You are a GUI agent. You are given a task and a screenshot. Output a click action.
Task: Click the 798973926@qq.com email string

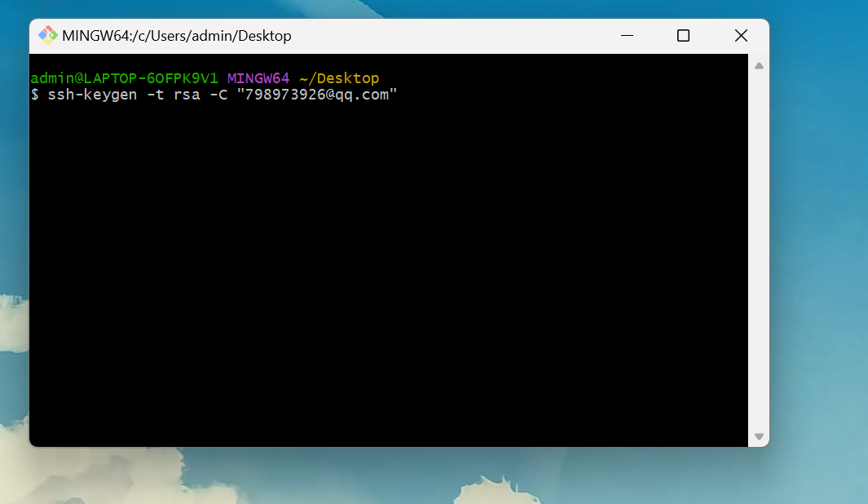tap(316, 95)
